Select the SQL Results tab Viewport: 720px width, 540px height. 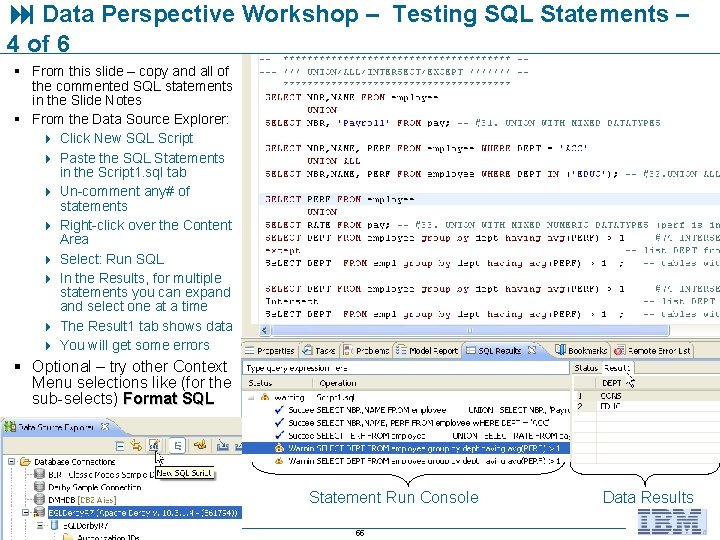[500, 351]
